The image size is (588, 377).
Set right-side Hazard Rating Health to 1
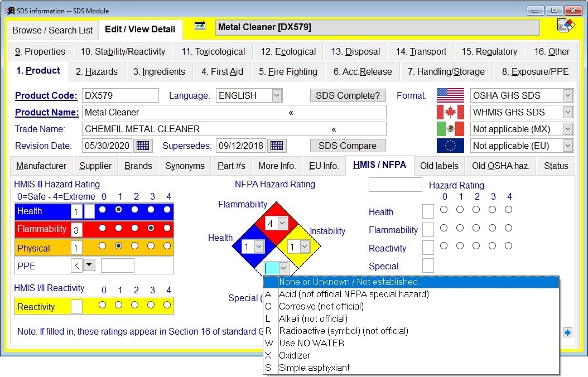click(x=460, y=210)
